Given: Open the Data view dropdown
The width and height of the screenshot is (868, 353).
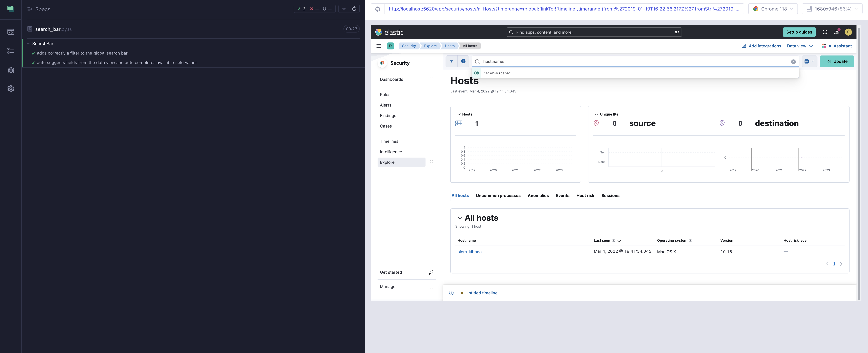Looking at the screenshot, I should coord(800,46).
